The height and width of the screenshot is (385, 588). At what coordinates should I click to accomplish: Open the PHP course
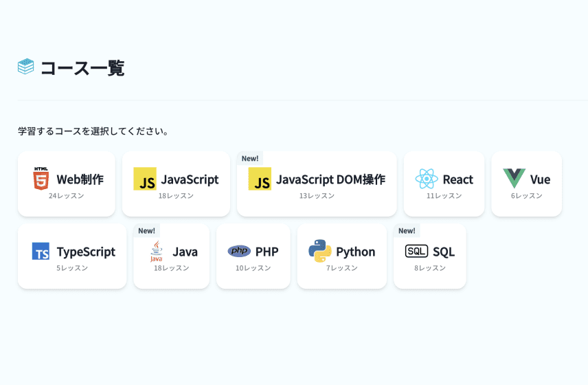click(253, 256)
